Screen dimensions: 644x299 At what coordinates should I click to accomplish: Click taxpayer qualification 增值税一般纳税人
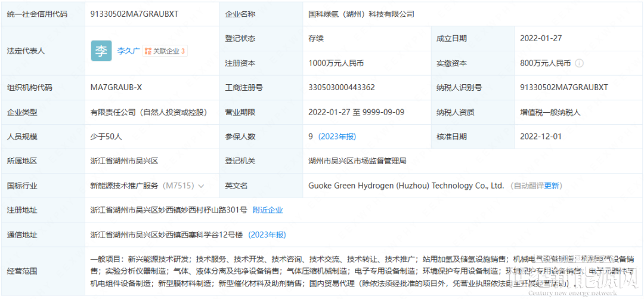[x=550, y=112]
